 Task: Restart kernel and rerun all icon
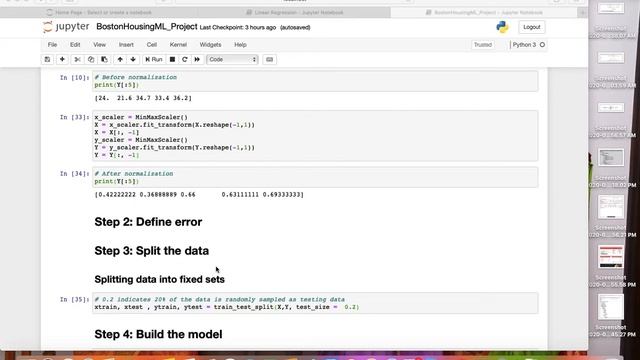click(197, 60)
